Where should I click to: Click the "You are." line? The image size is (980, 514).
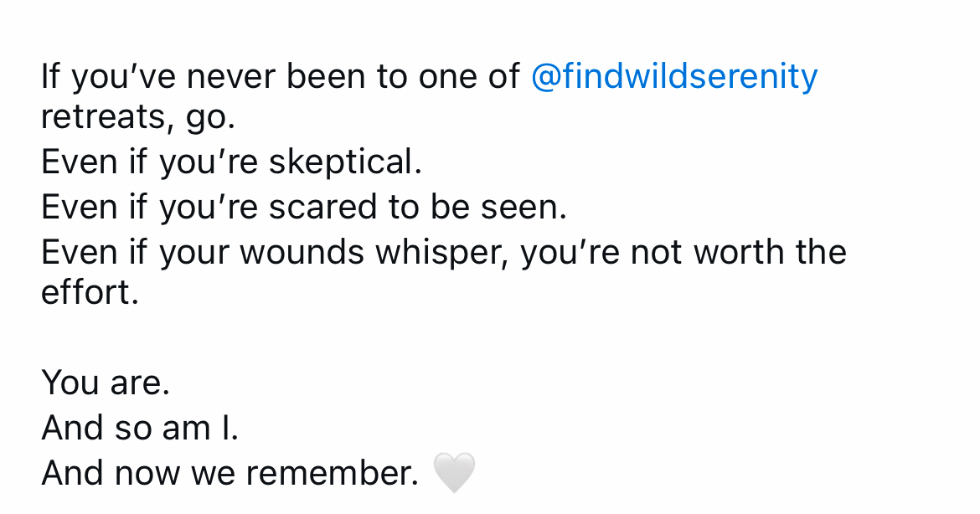click(x=106, y=383)
